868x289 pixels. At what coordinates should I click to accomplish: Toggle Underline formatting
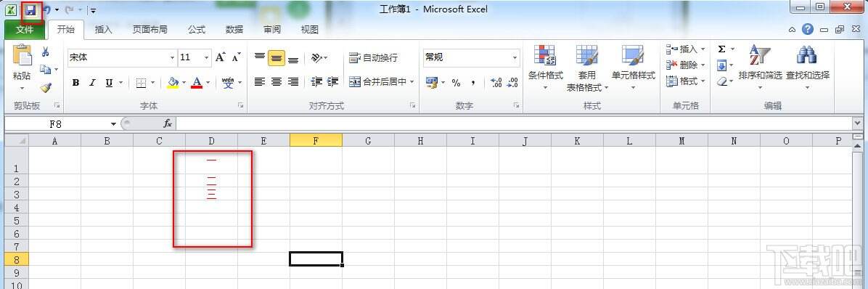(x=109, y=83)
